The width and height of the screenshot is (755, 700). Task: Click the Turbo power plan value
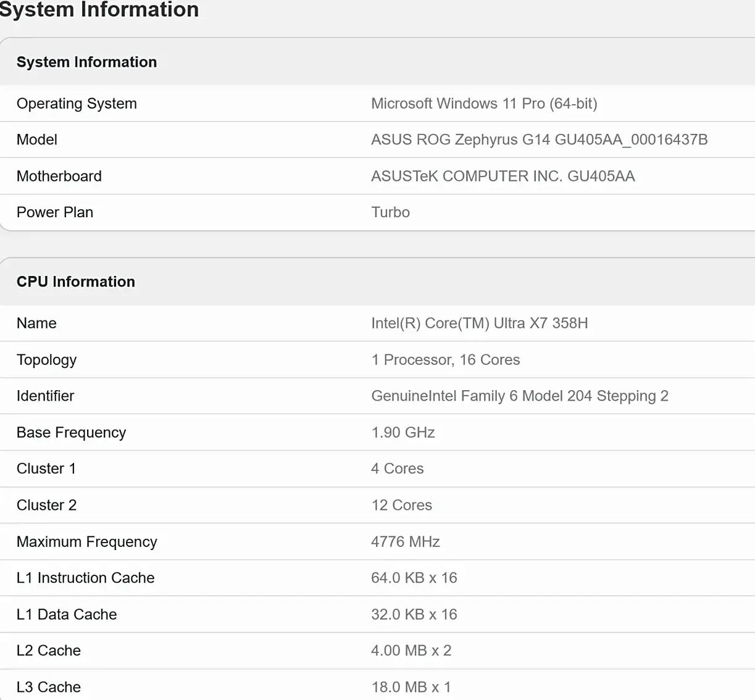pos(390,212)
